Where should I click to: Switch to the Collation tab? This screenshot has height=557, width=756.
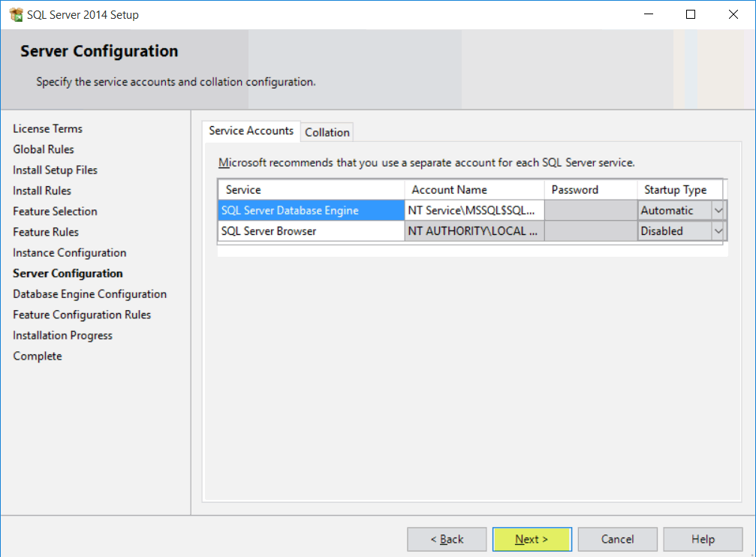click(327, 132)
